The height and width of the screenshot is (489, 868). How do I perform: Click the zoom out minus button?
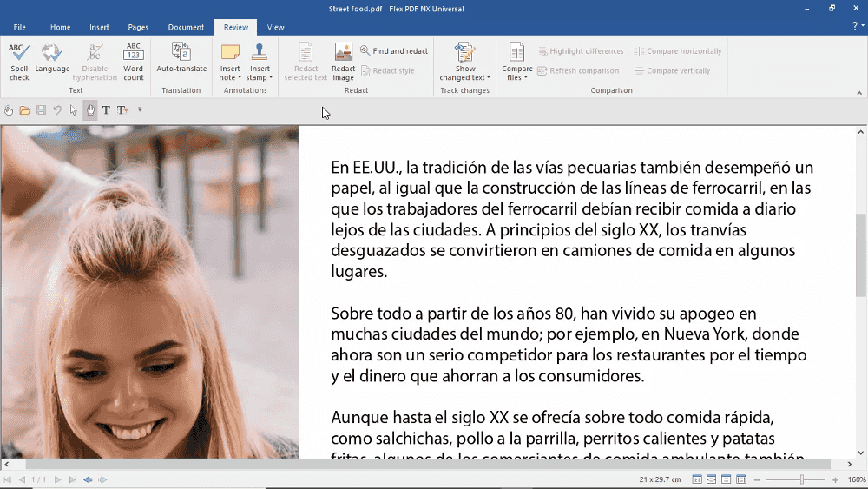[x=757, y=479]
